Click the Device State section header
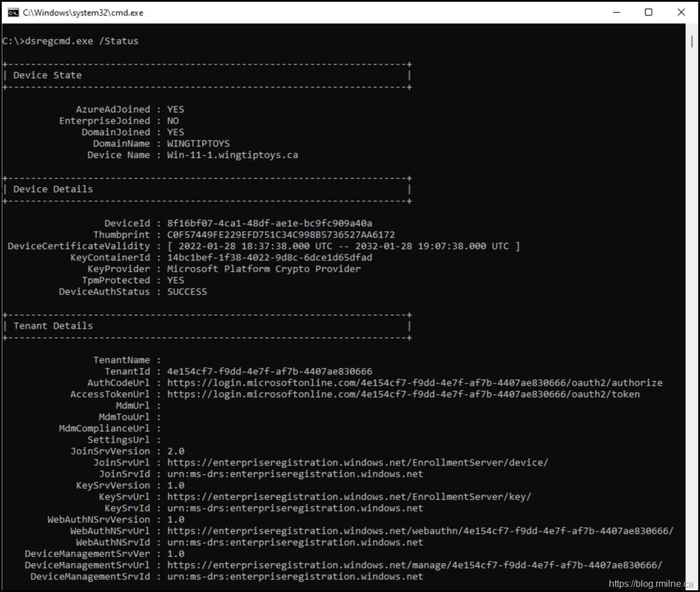The image size is (700, 592). 47,75
